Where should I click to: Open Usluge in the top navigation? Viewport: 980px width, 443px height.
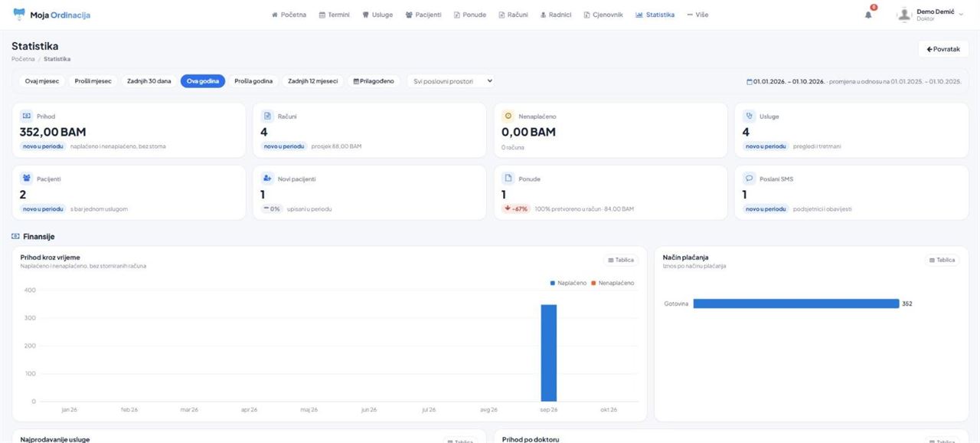click(x=377, y=15)
